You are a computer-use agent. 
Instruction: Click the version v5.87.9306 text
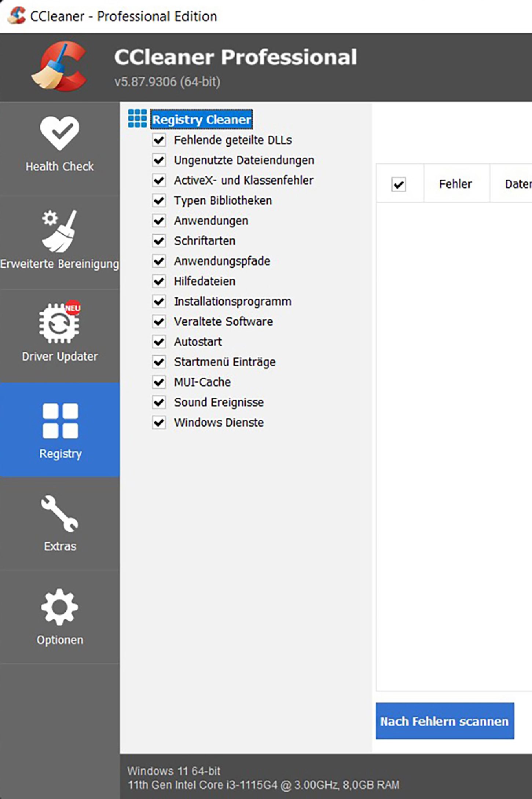pos(167,81)
